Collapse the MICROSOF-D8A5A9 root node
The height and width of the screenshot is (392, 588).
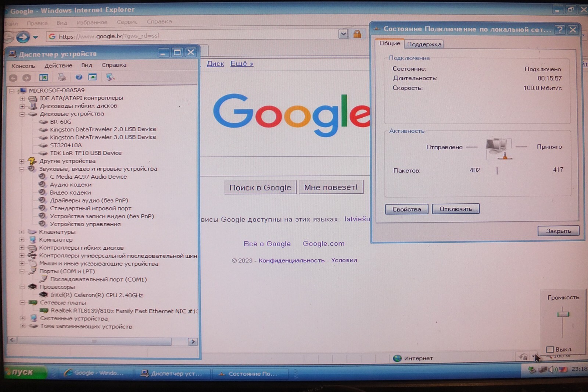(x=12, y=90)
